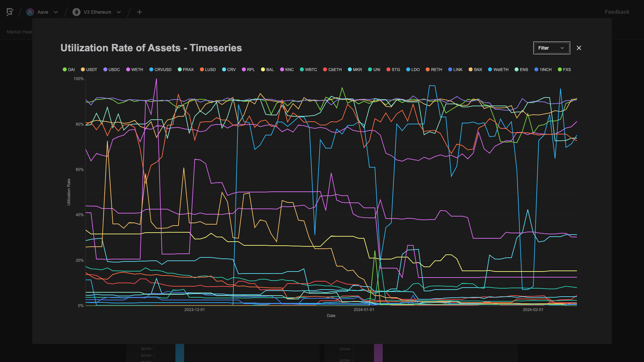Image resolution: width=644 pixels, height=362 pixels.
Task: Open the Filter dropdown
Action: click(x=551, y=48)
